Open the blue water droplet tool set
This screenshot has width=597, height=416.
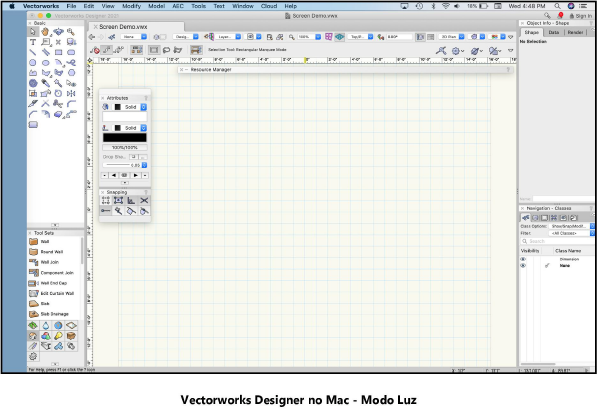click(46, 325)
